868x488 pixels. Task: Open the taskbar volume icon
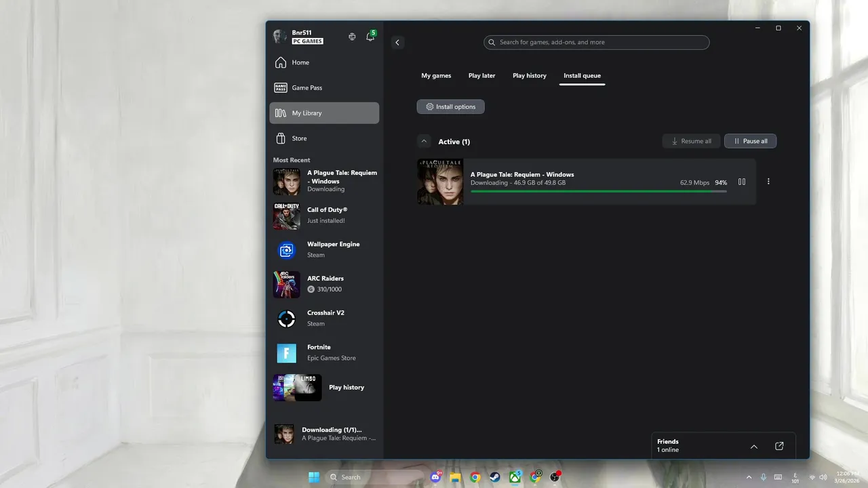tap(823, 477)
